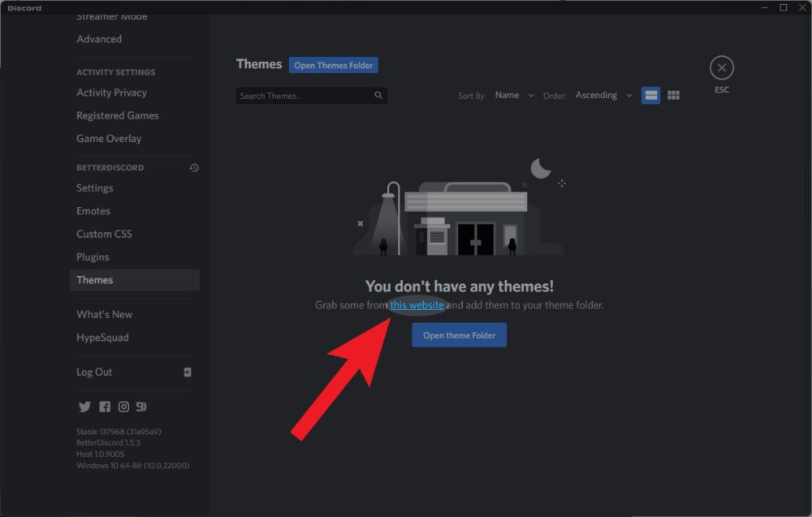Click the update history icon beside BETTERDISCORD
Screen dimensions: 812x517
[193, 167]
